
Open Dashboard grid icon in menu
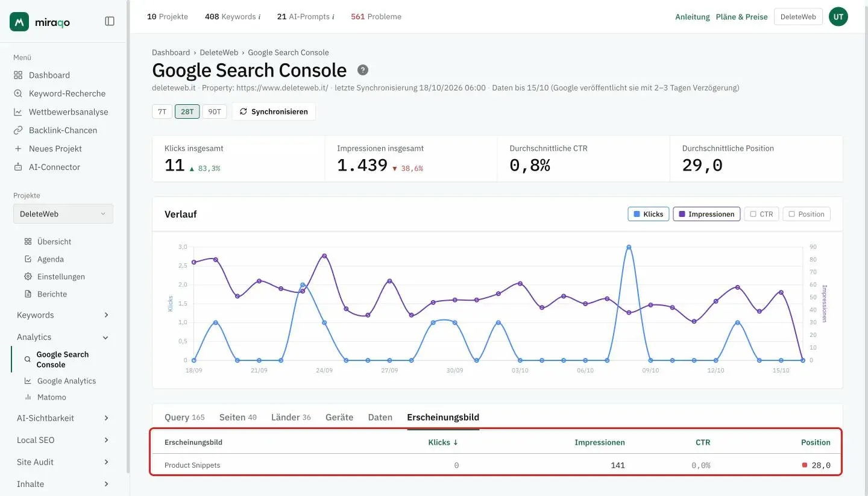[x=17, y=75]
